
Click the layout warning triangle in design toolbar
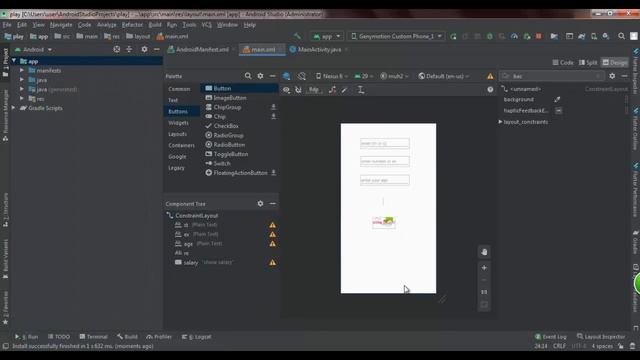click(490, 76)
